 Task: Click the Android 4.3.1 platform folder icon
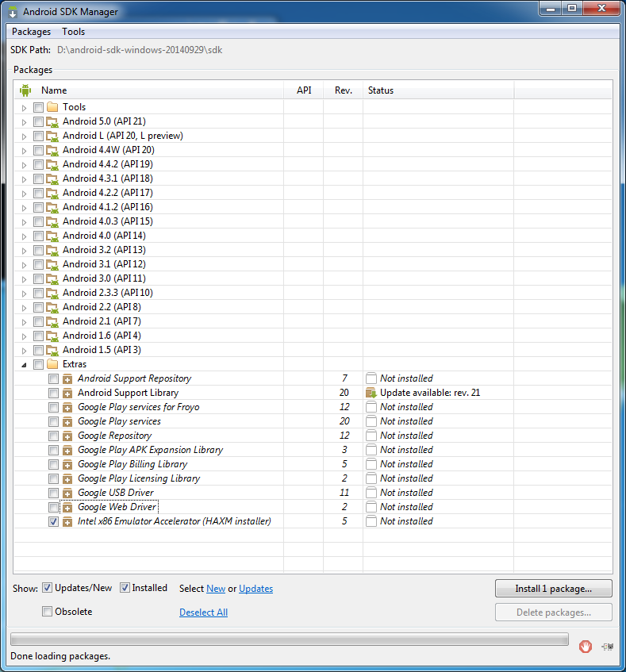(52, 179)
